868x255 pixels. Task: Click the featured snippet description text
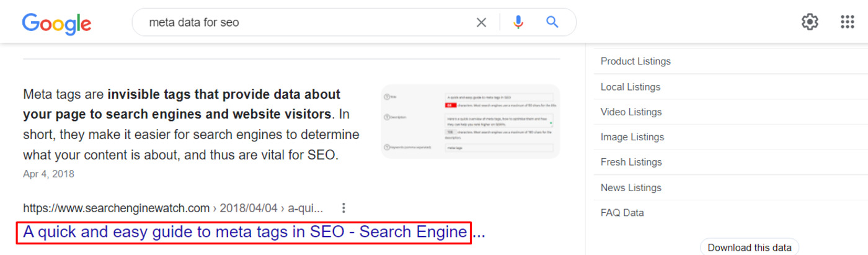191,125
